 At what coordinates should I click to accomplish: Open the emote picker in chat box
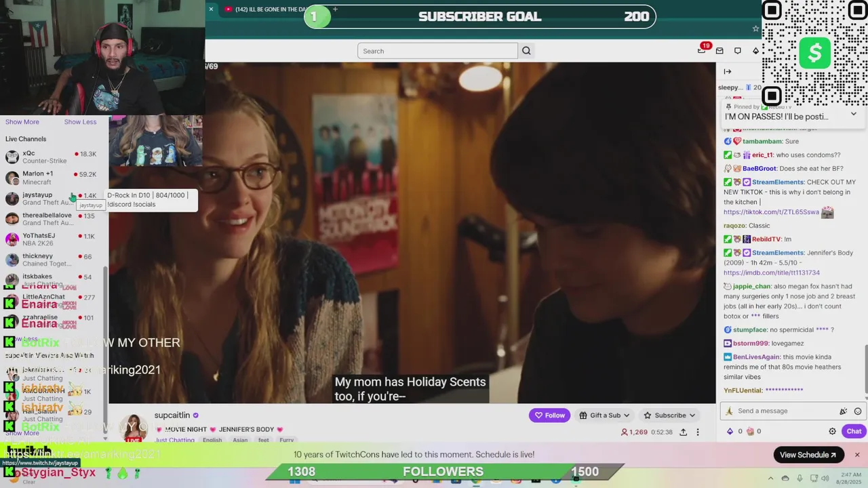pyautogui.click(x=858, y=411)
